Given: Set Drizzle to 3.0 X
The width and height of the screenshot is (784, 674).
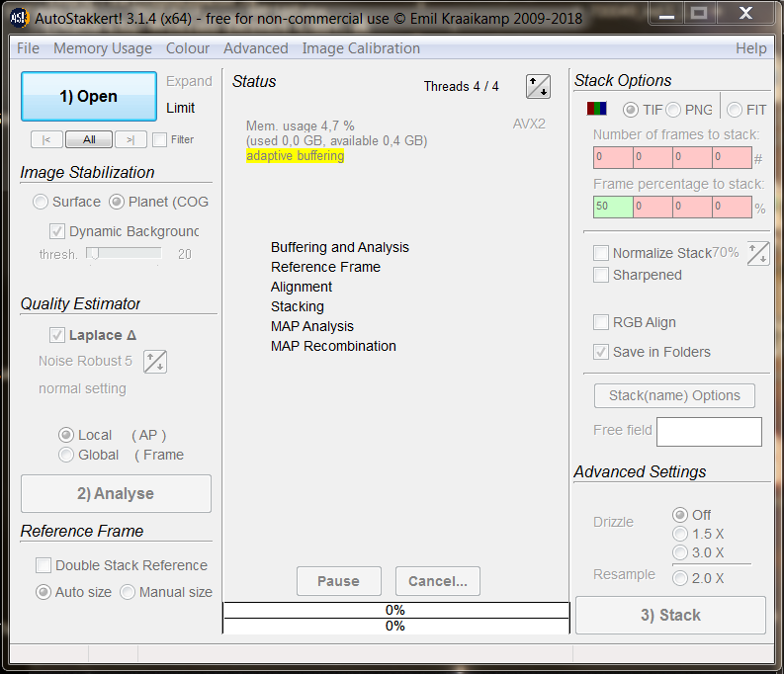Looking at the screenshot, I should click(680, 552).
